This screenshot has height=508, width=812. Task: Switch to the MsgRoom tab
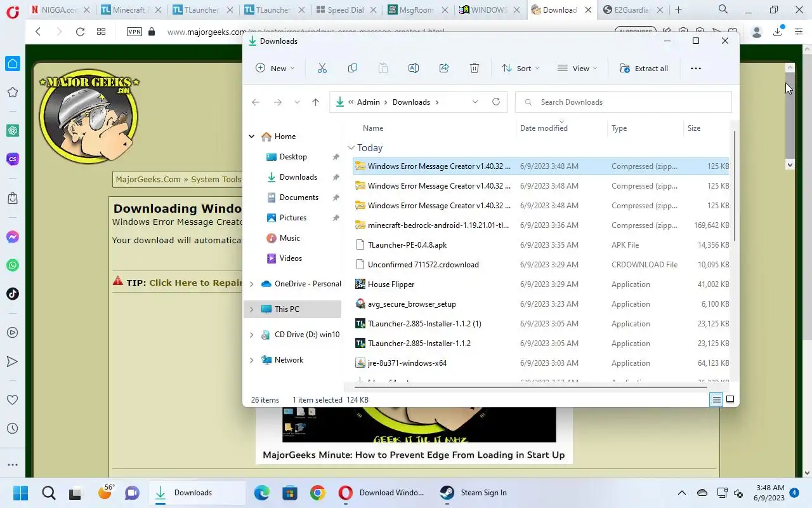[x=418, y=10]
